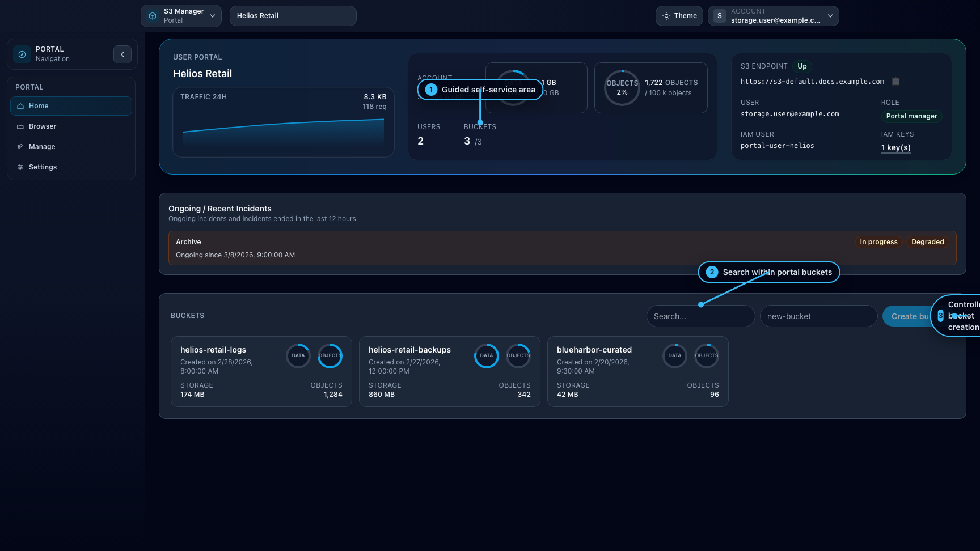This screenshot has height=551, width=980.
Task: Open the 1 key(s) IAM keys link
Action: [x=895, y=147]
